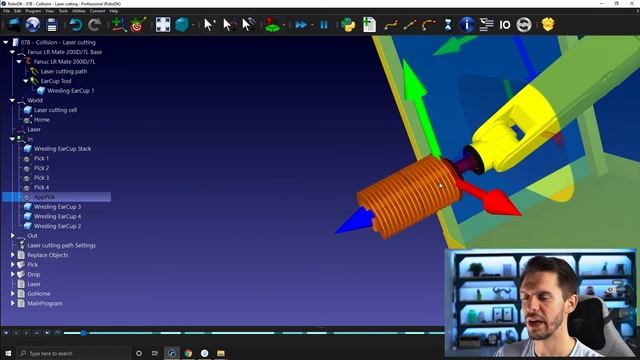
Task: Collapse the World frame node
Action: (12, 100)
